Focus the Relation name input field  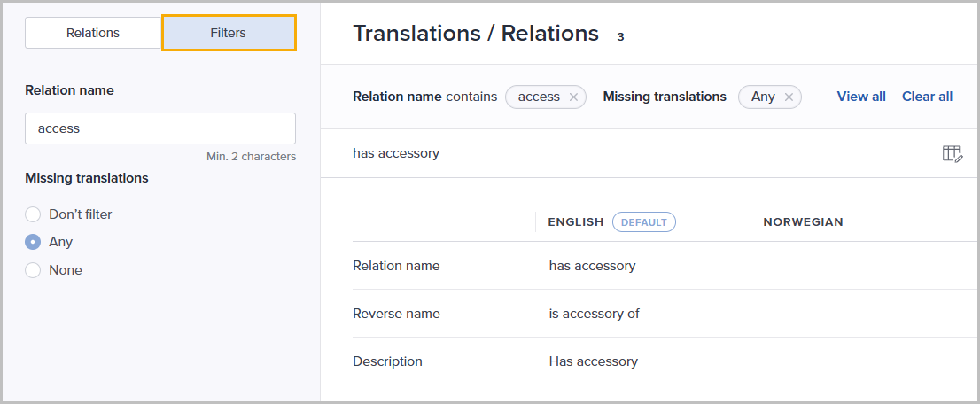160,128
